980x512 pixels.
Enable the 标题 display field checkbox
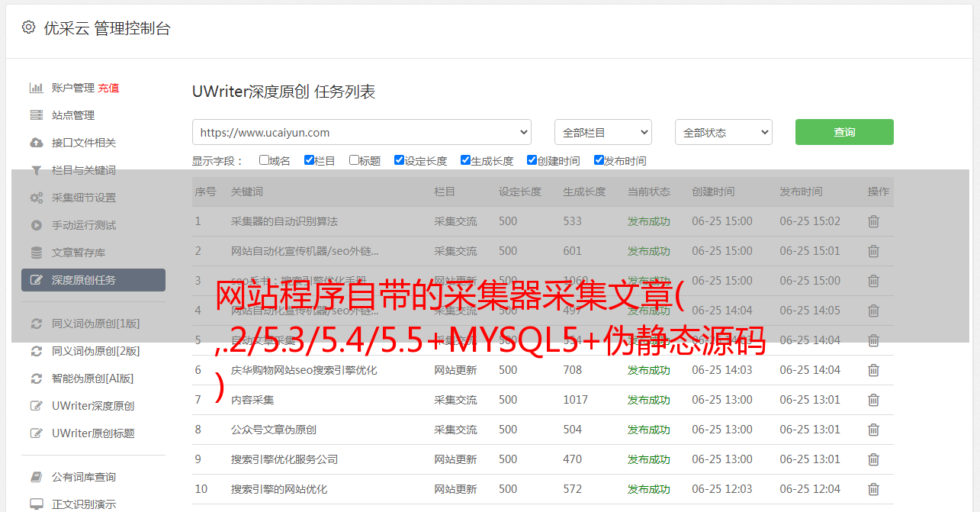click(354, 160)
